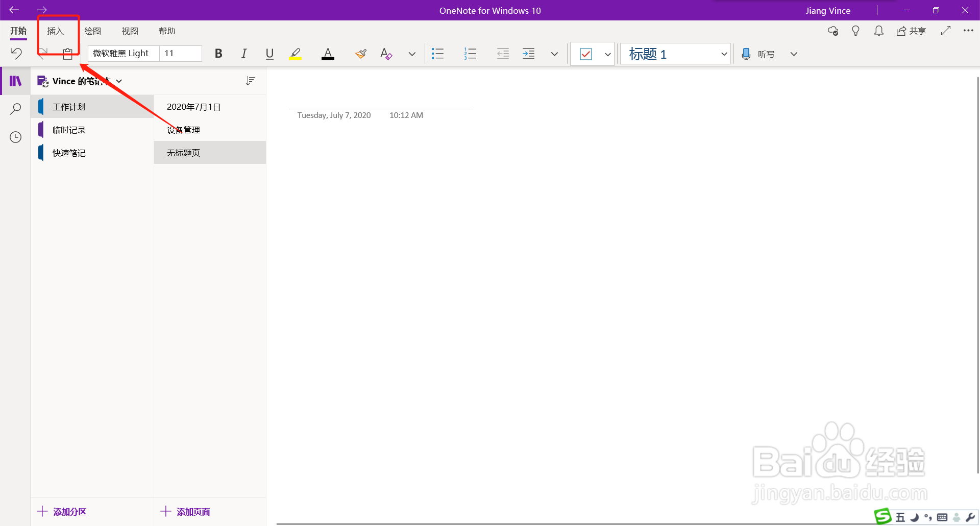Viewport: 980px width, 526px height.
Task: Switch to the 视图 ribbon tab
Action: click(130, 31)
